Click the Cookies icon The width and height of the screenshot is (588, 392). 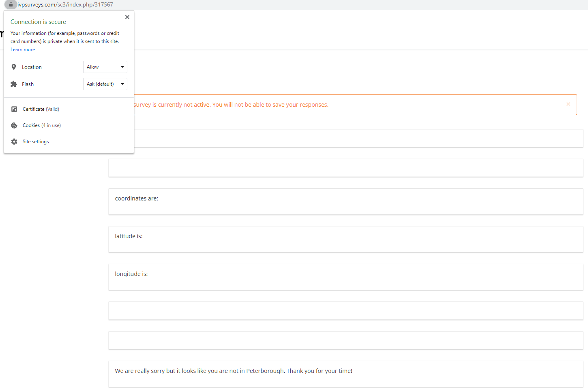14,125
